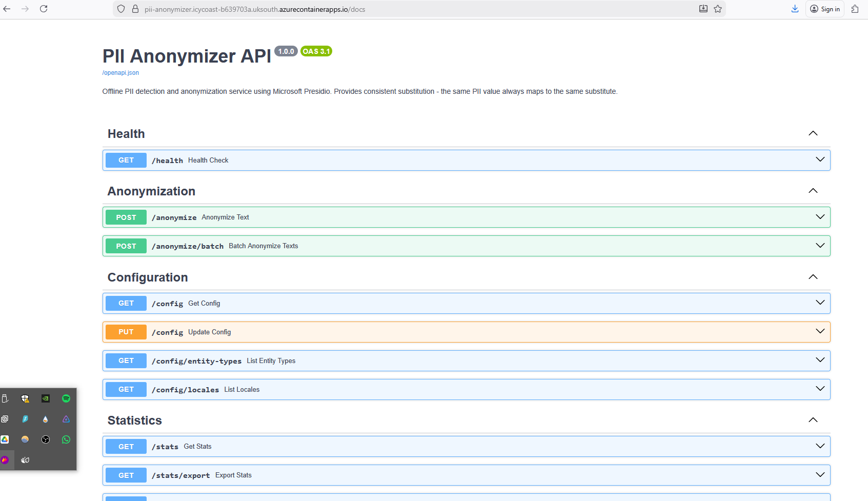Open the Google Drive tray icon
868x501 pixels.
coord(5,439)
